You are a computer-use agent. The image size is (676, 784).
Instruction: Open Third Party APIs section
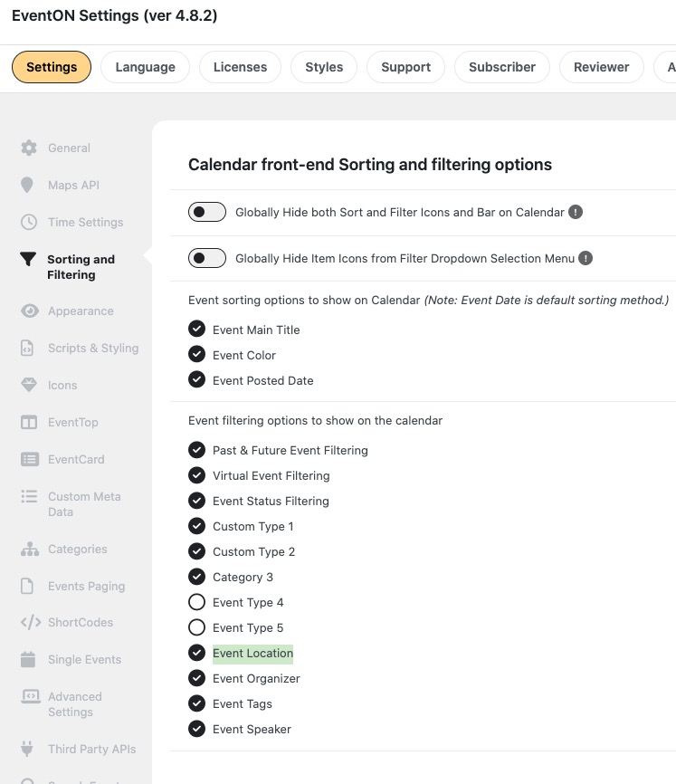(92, 749)
